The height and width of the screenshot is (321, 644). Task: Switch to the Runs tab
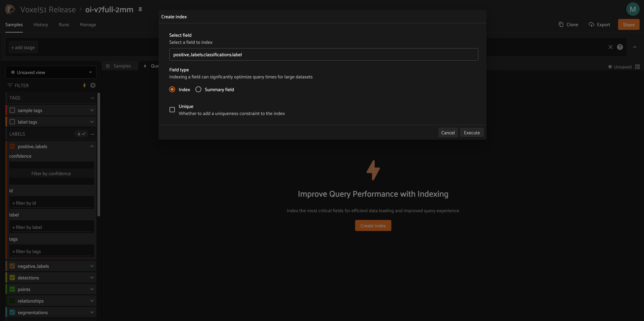[x=64, y=25]
